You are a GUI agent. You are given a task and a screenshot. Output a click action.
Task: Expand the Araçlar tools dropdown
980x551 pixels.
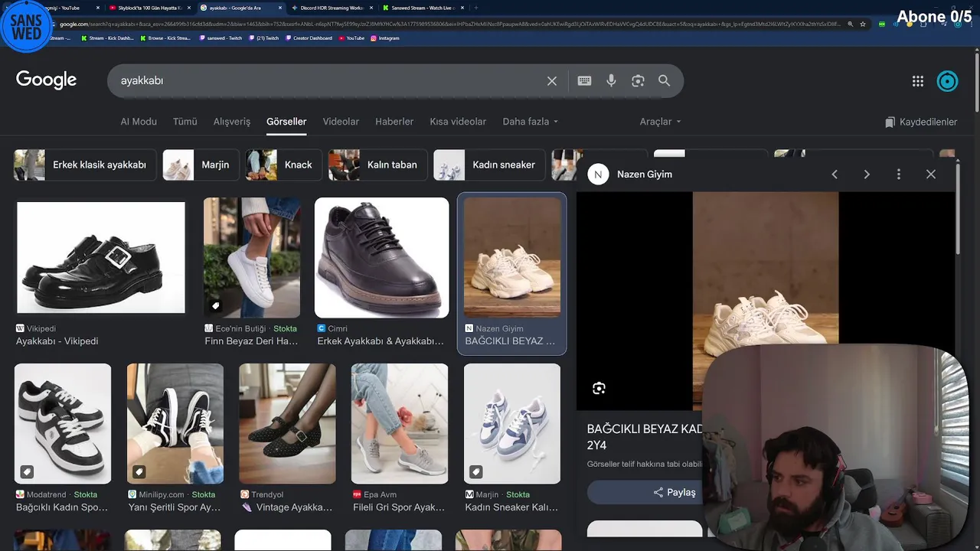(660, 122)
